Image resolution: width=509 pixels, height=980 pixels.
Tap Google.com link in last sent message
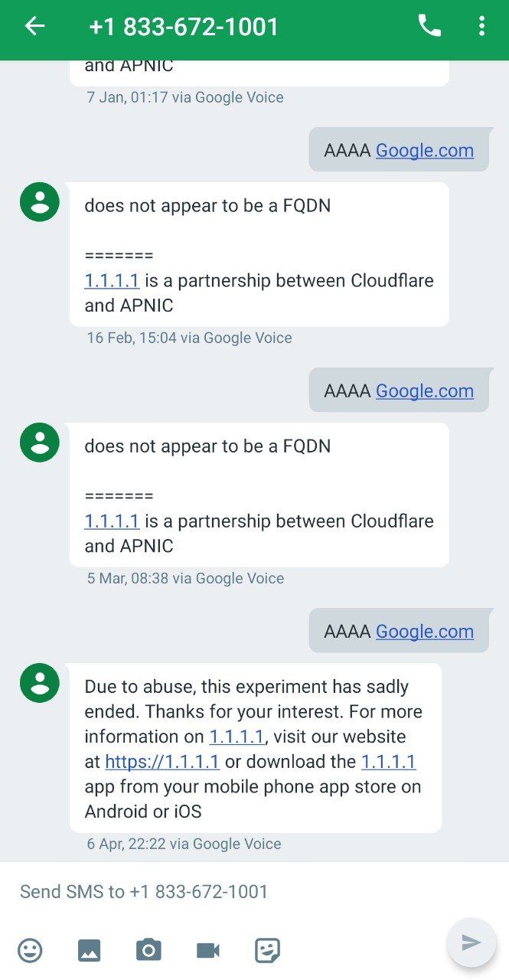pyautogui.click(x=425, y=632)
